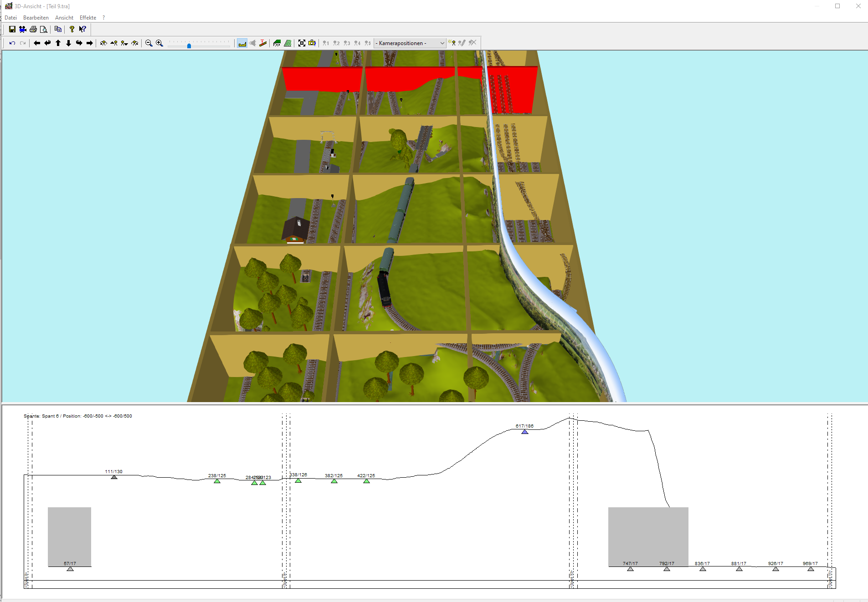The height and width of the screenshot is (602, 868).
Task: Select height marker 617/186
Action: tap(525, 432)
